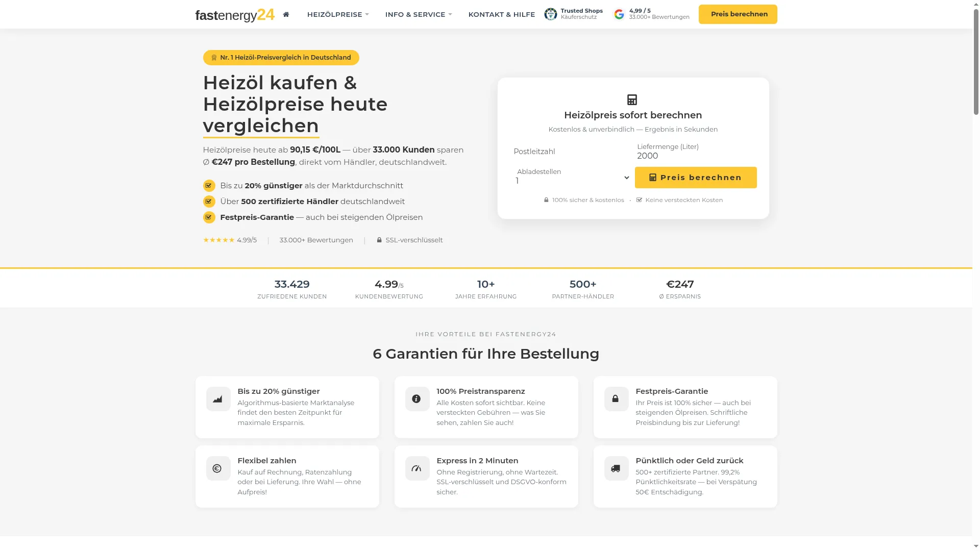Click the home icon in navigation bar

pos(286,14)
